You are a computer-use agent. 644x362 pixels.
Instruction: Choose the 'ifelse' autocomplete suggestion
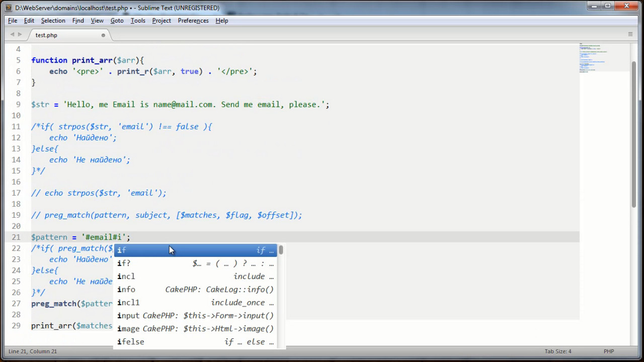196,341
